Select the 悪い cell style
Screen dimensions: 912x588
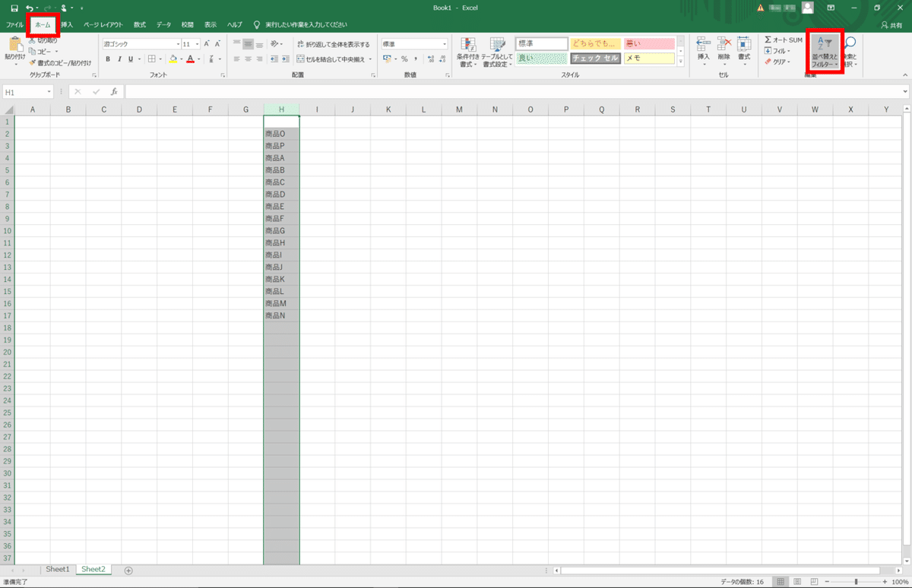649,44
